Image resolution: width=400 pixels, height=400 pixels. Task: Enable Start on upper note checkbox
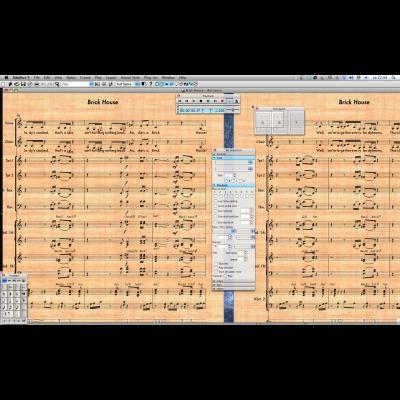[216, 272]
